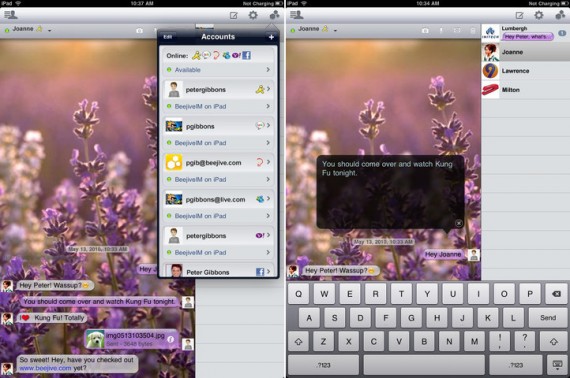Tap accounts icon in right screenshot toolbar
Image resolution: width=570 pixels, height=378 pixels.
point(561,15)
